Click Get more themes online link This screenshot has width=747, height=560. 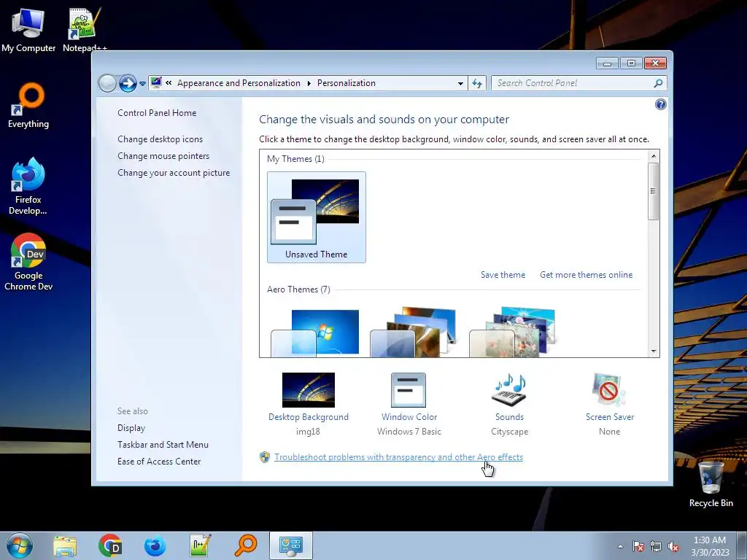coord(586,275)
